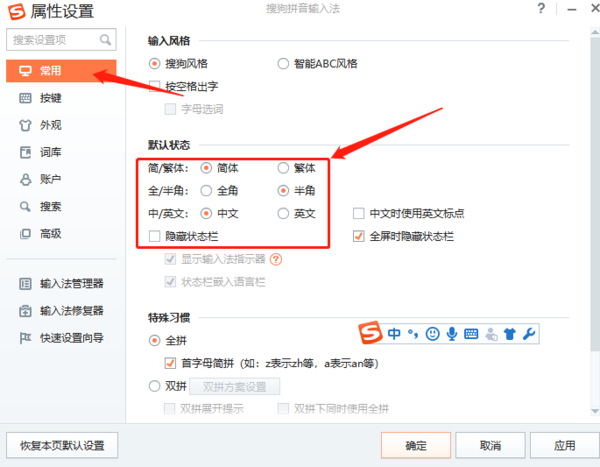Click the microphone voice input icon
Image resolution: width=600 pixels, height=467 pixels.
coord(452,334)
